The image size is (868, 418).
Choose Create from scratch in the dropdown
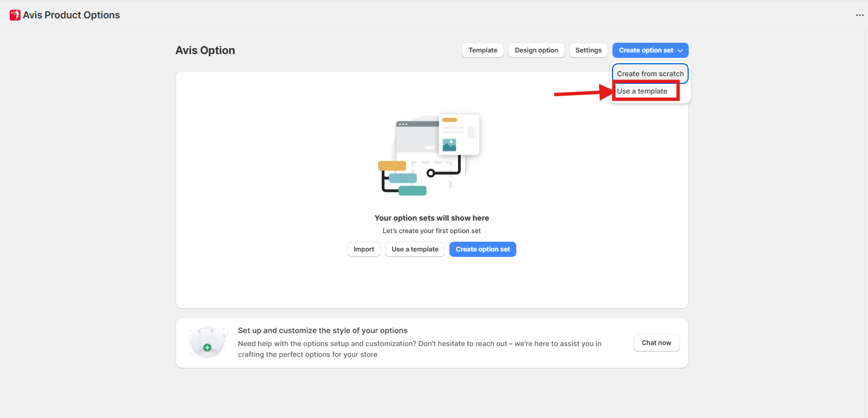(650, 74)
